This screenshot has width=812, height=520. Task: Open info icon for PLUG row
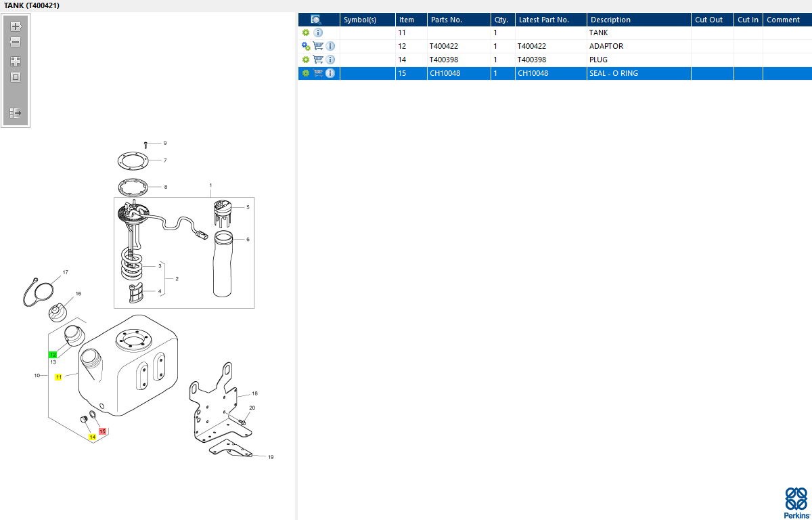(x=330, y=60)
